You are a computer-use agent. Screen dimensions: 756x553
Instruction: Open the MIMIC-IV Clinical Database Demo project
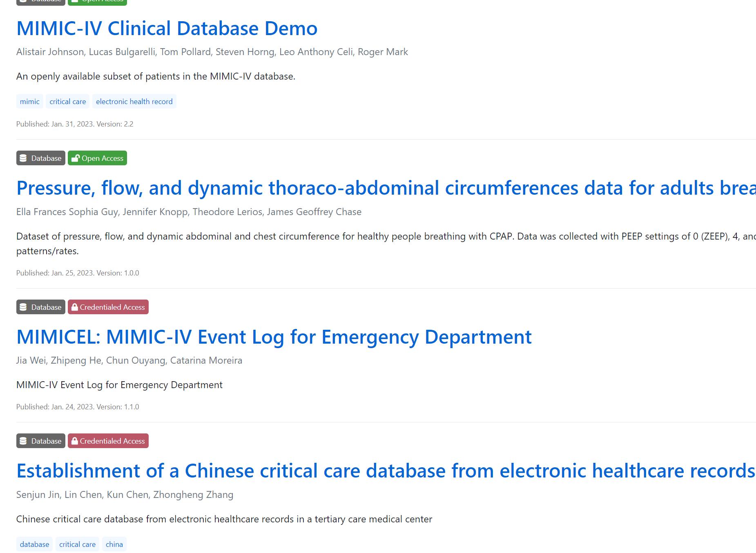[167, 29]
